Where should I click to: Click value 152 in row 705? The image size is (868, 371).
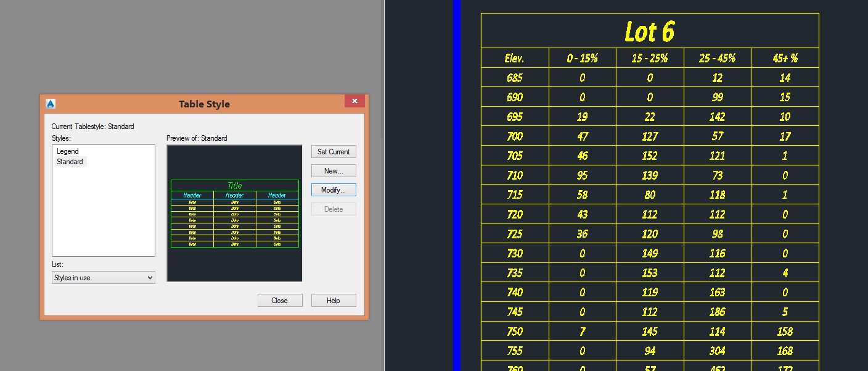650,156
